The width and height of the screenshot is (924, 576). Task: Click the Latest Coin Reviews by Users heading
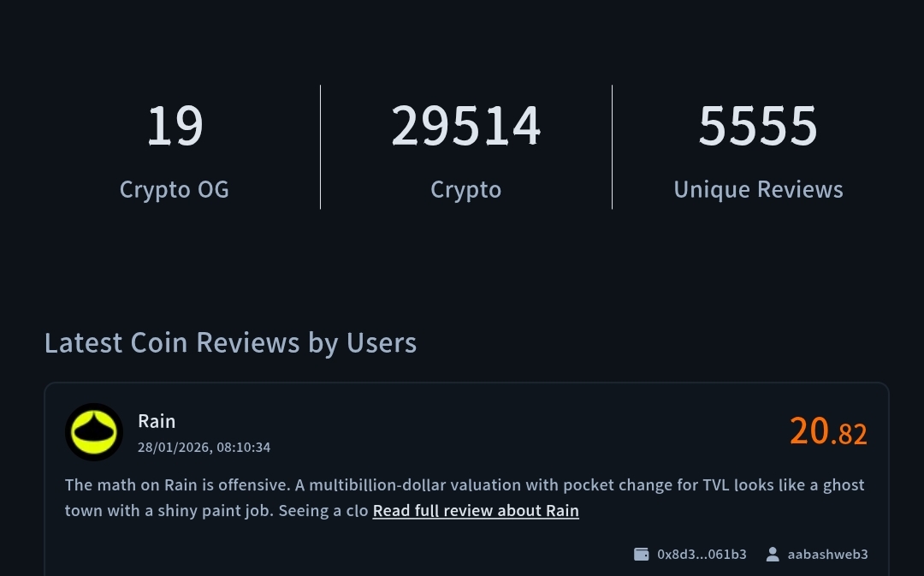pyautogui.click(x=230, y=342)
